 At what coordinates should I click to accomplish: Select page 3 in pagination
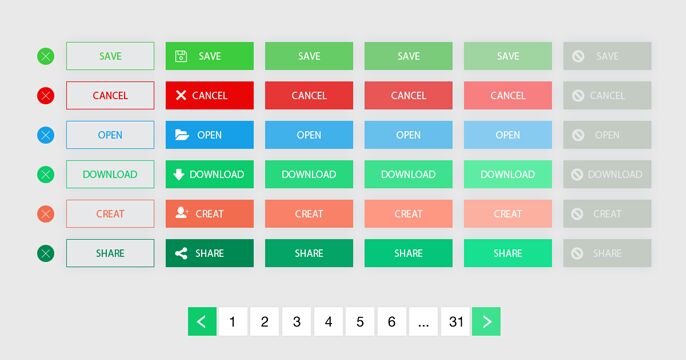[x=296, y=322]
